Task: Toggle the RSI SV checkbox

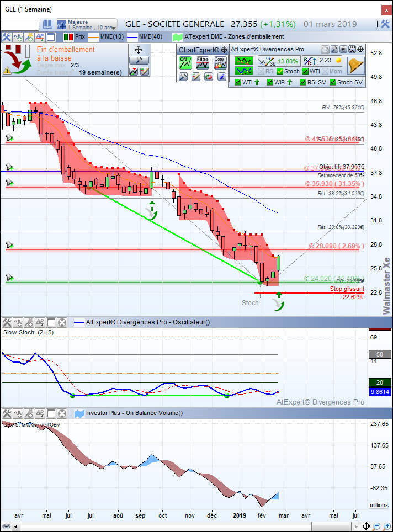Action: (302, 82)
